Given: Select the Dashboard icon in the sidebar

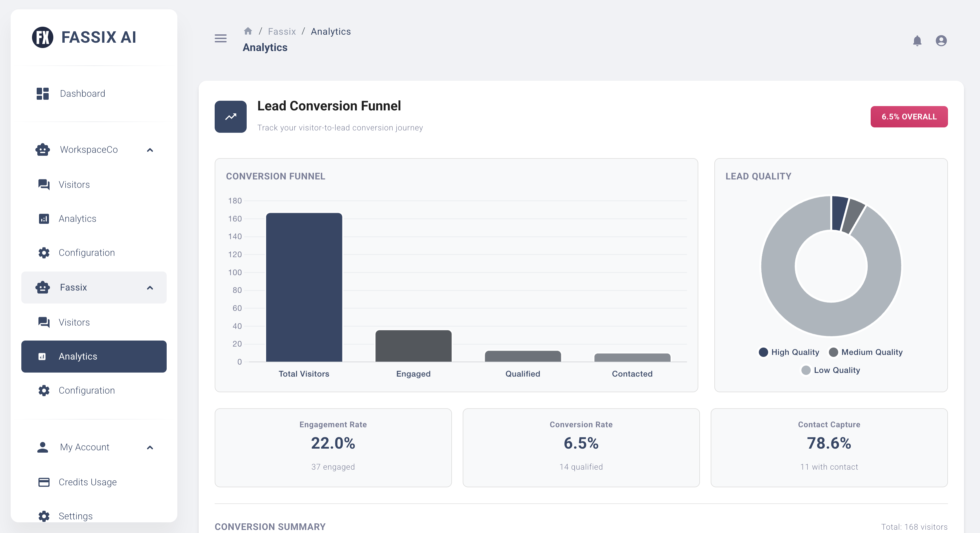Looking at the screenshot, I should click(43, 93).
